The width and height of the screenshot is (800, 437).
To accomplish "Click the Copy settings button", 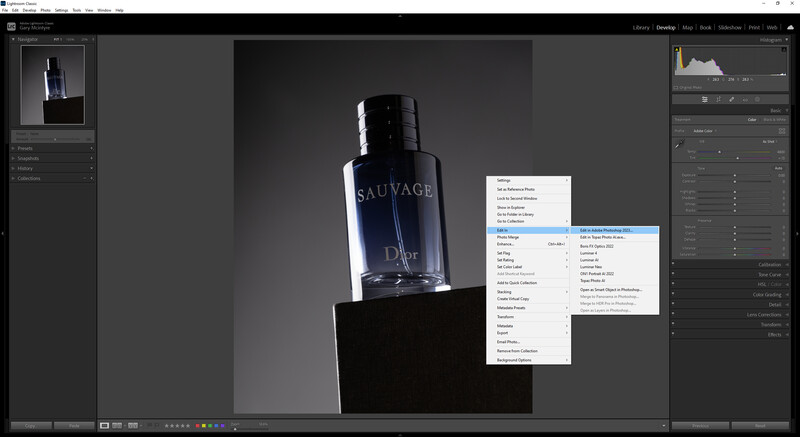I will point(31,425).
